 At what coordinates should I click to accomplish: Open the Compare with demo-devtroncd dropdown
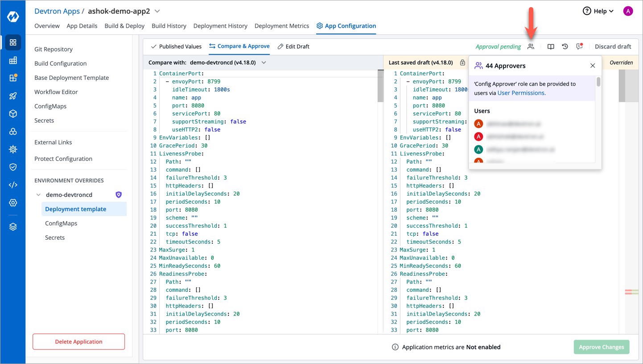264,63
